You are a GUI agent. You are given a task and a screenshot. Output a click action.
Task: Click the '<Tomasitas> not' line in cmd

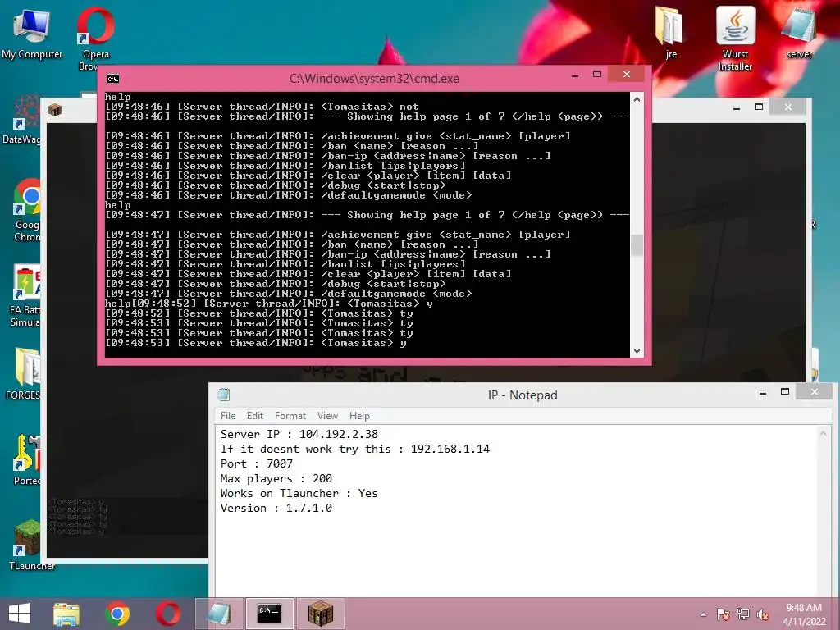262,107
